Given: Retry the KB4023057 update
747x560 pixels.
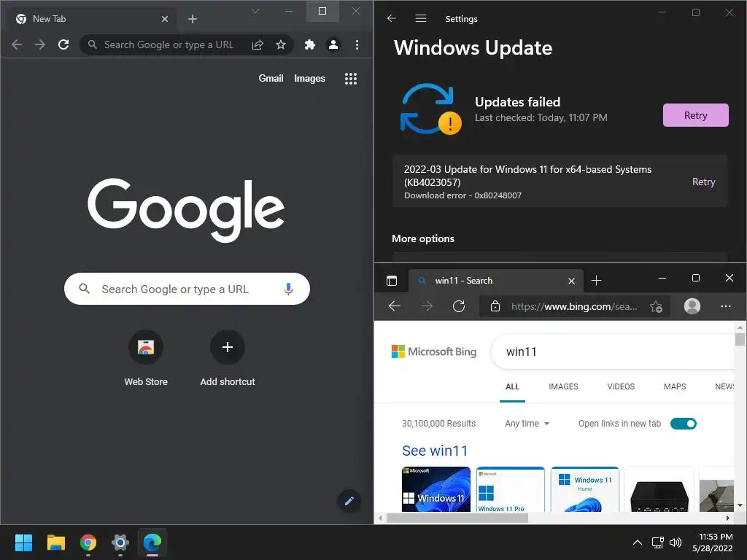Looking at the screenshot, I should pos(703,182).
